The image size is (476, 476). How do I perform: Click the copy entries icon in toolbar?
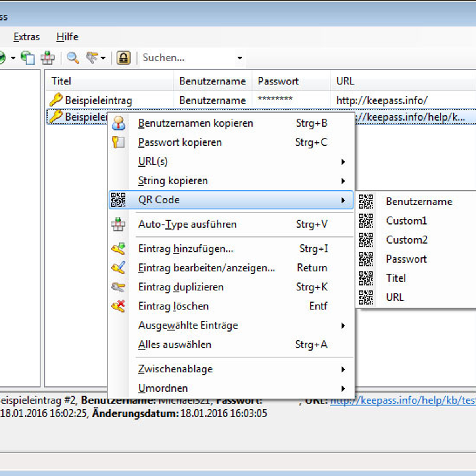click(x=28, y=58)
